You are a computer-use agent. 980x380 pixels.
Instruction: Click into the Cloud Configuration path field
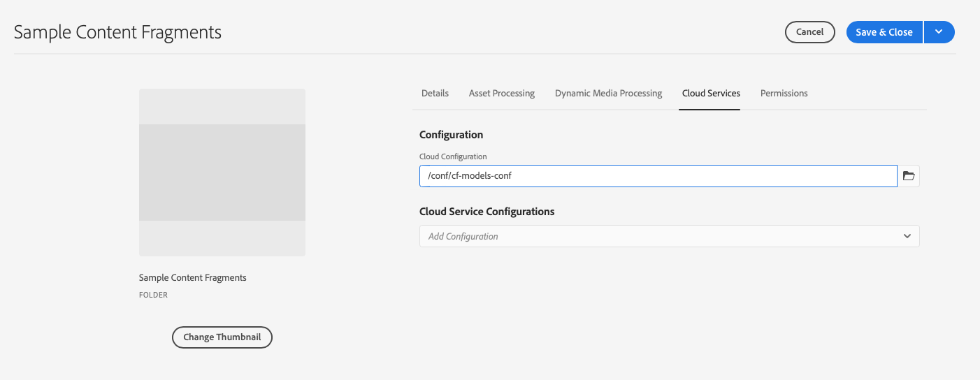tap(657, 176)
